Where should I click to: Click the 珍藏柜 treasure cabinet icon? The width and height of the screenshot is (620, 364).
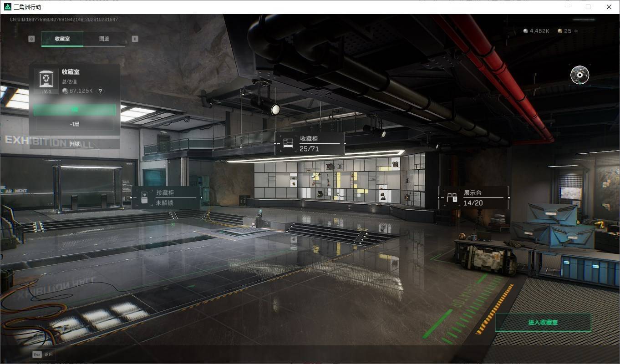point(144,198)
